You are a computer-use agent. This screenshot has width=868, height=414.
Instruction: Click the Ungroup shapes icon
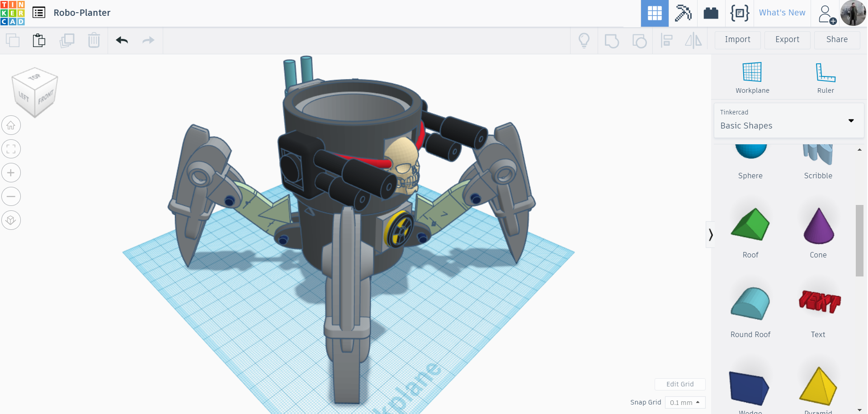(639, 41)
